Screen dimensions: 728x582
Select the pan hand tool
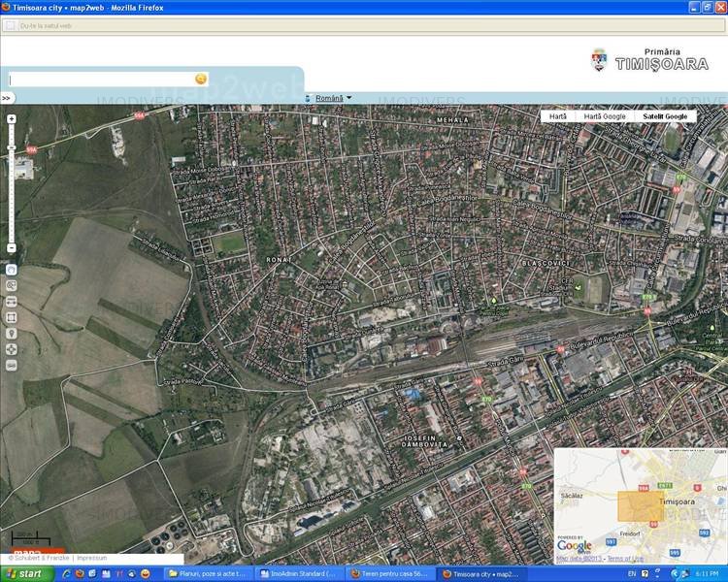pos(12,269)
